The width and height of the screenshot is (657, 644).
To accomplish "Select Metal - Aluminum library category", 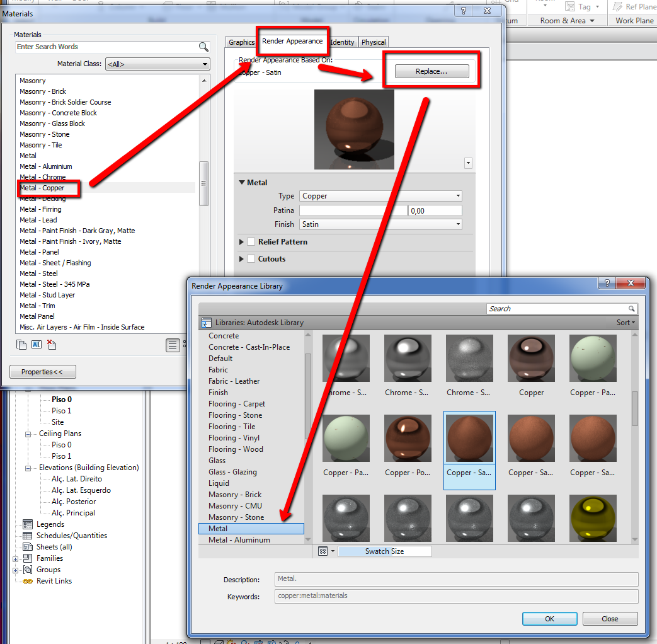I will (x=239, y=540).
